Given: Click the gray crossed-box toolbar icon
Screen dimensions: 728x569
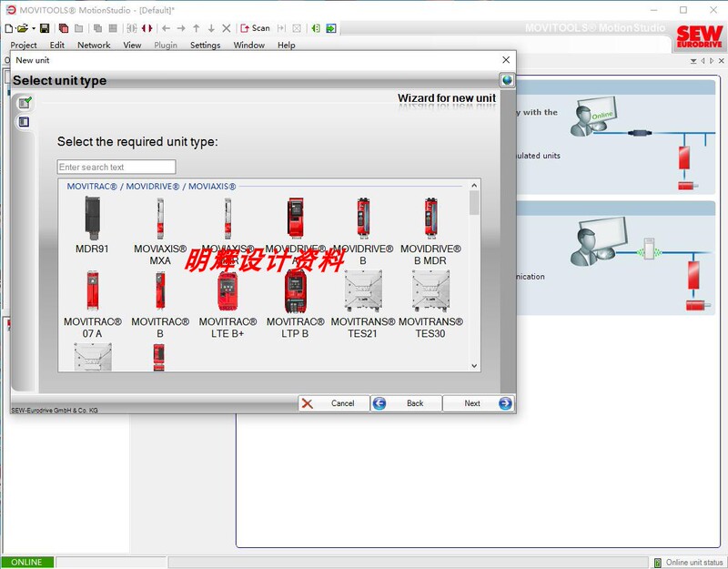Looking at the screenshot, I should pos(297,28).
